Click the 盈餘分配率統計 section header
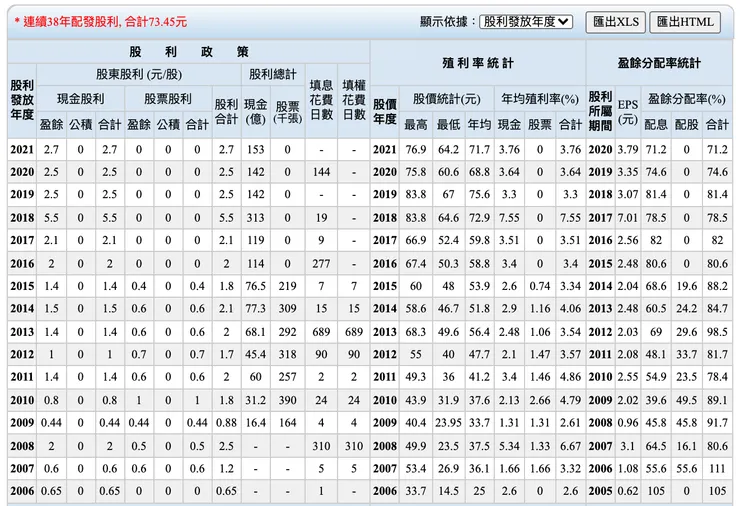Image resolution: width=740 pixels, height=506 pixels. [659, 63]
